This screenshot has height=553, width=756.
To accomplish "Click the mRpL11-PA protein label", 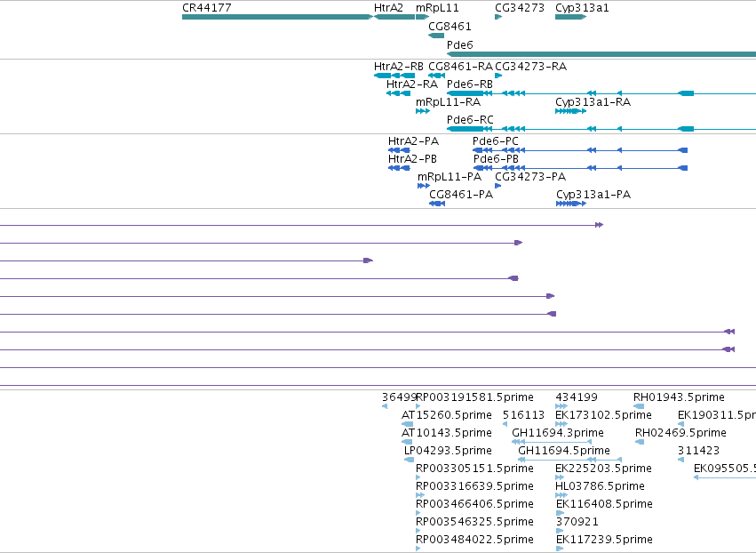I will [450, 177].
